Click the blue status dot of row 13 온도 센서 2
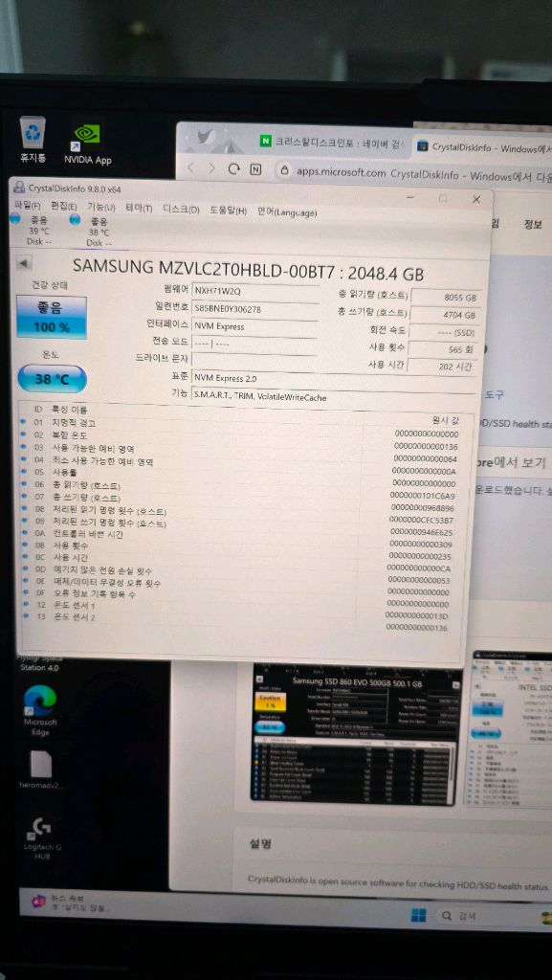 pyautogui.click(x=26, y=615)
